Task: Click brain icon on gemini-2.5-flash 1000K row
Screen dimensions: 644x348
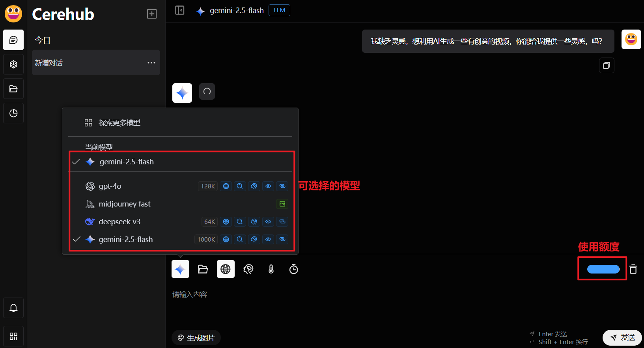Action: click(254, 239)
